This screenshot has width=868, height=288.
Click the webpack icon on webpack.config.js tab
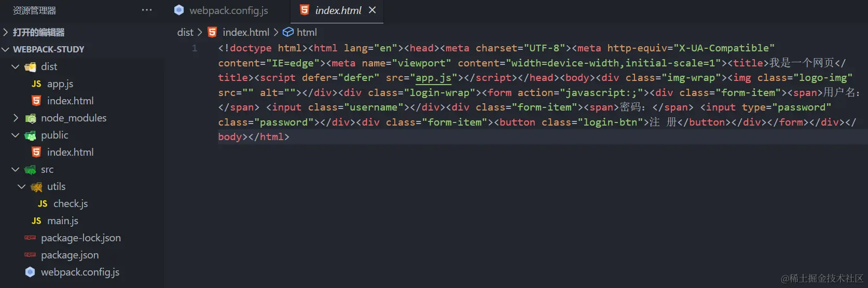[x=179, y=10]
